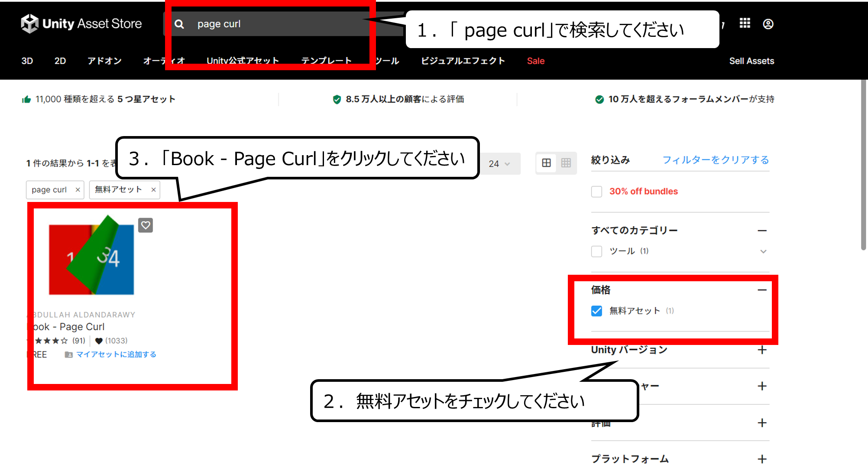The height and width of the screenshot is (465, 868).
Task: Collapse the 価格 filter section
Action: click(x=762, y=290)
